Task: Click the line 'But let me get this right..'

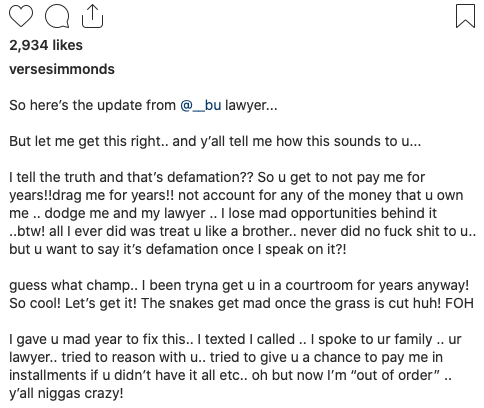Action: pos(215,141)
